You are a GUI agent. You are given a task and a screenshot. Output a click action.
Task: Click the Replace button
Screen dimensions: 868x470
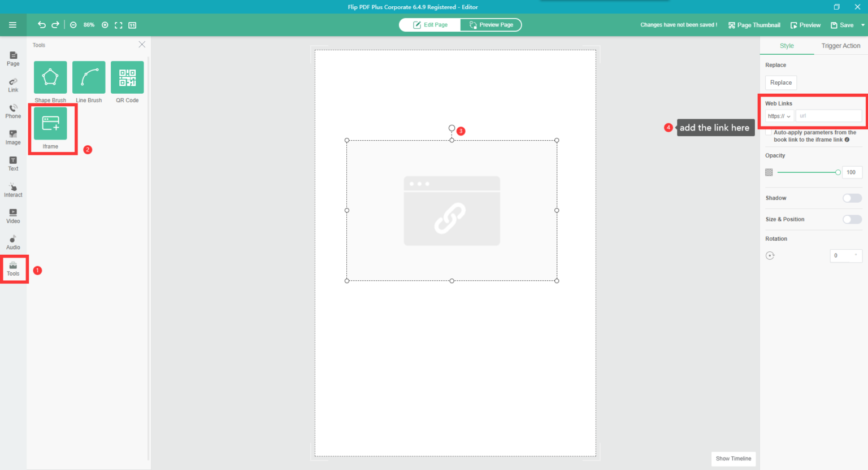pyautogui.click(x=780, y=82)
